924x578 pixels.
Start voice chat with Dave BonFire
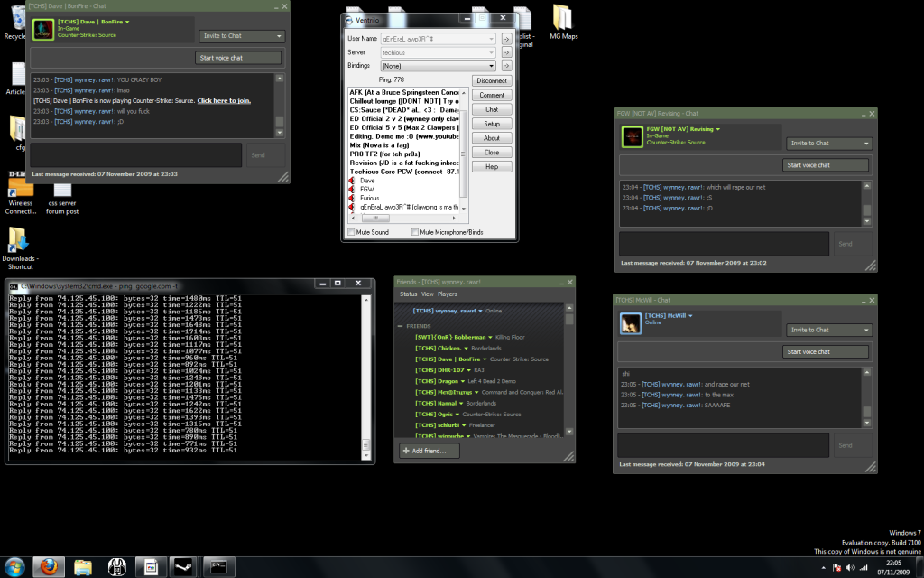point(238,58)
